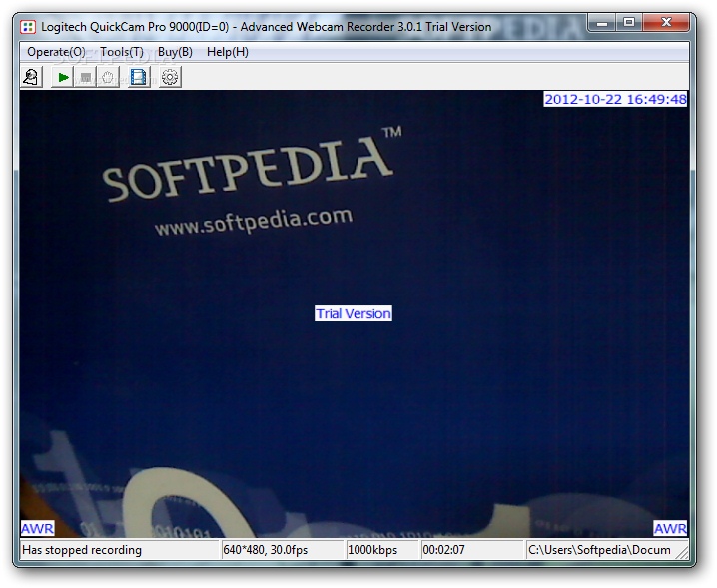
Task: Open recorded videos with the film strip icon
Action: tap(139, 77)
